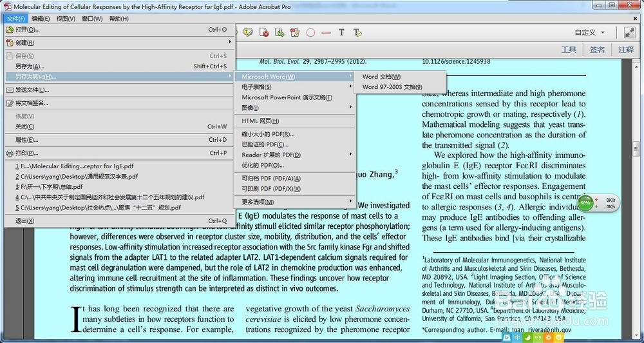Select the T text tool
The height and width of the screenshot is (343, 644).
coord(341,32)
